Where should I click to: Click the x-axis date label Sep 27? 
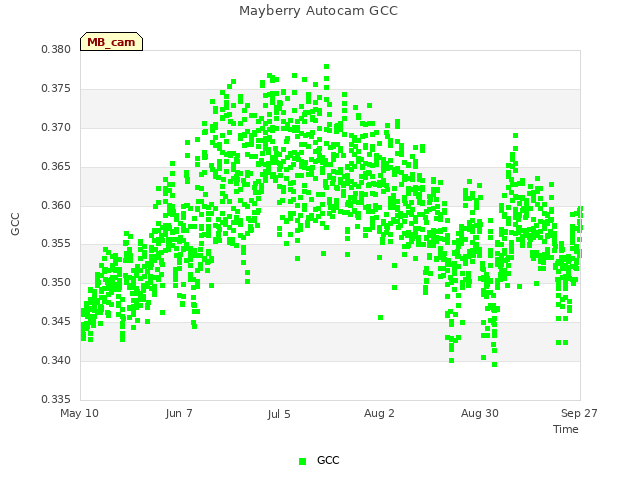579,413
